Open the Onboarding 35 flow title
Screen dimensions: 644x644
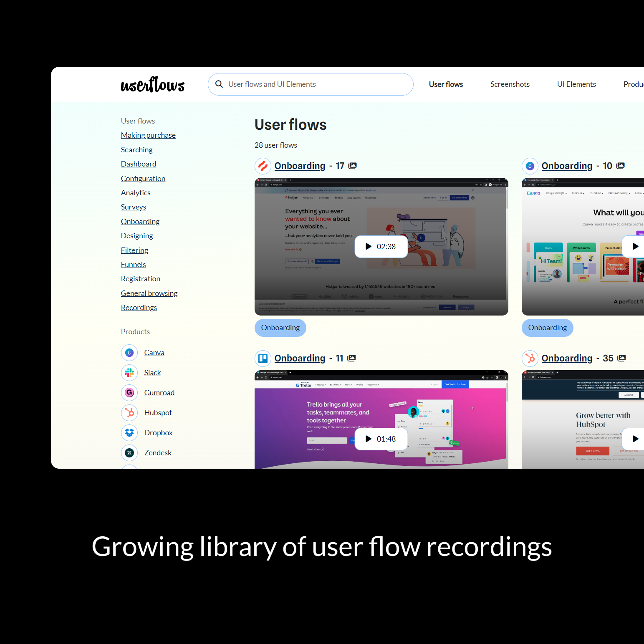tap(567, 359)
